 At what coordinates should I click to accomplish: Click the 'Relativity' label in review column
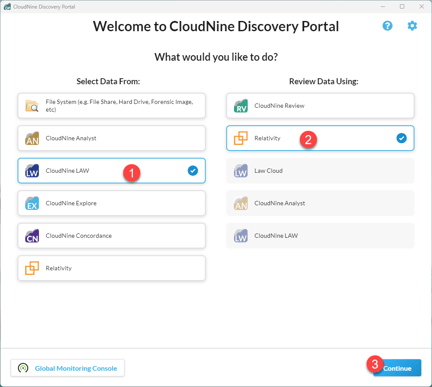(267, 138)
